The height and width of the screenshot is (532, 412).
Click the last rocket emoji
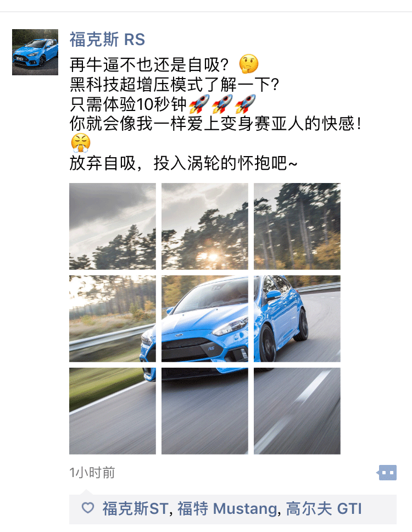click(245, 103)
